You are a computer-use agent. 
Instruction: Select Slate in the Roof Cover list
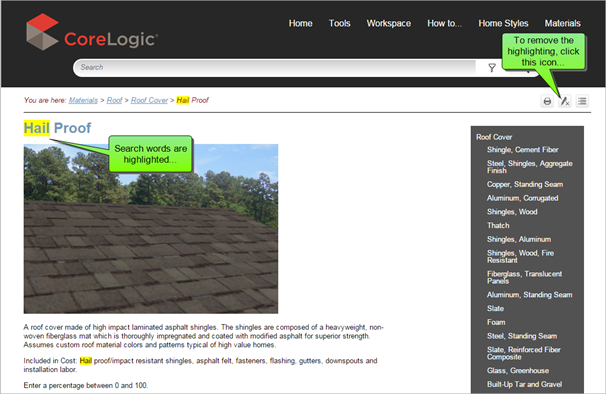tap(495, 309)
